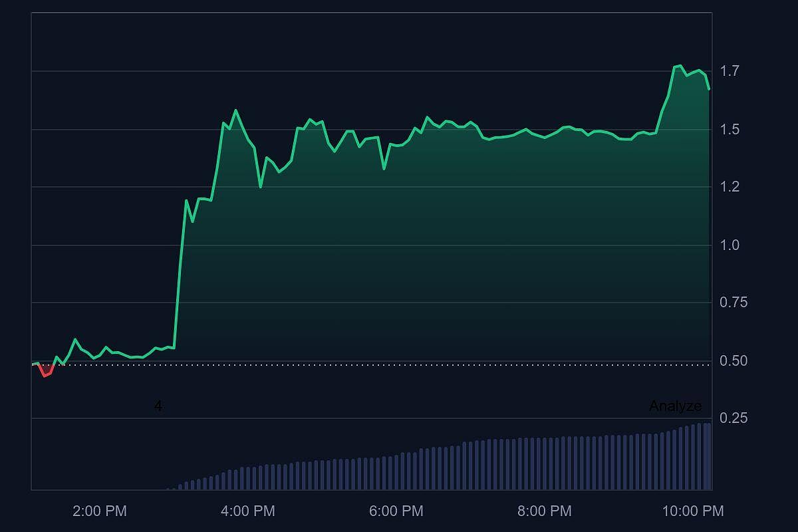This screenshot has width=798, height=532.
Task: Select the 10:00 PM time label
Action: [x=694, y=511]
